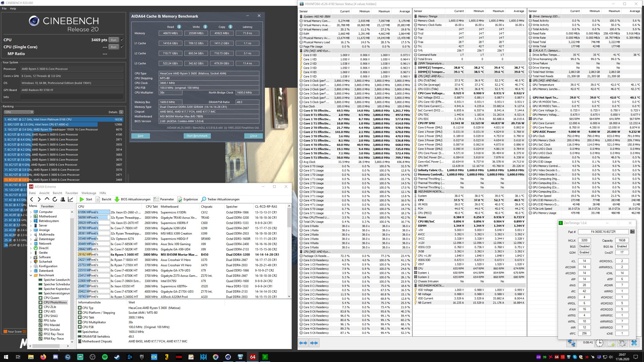Start the AIDA64 benchmark with green arrow
This screenshot has height=362, width=644.
point(86,199)
